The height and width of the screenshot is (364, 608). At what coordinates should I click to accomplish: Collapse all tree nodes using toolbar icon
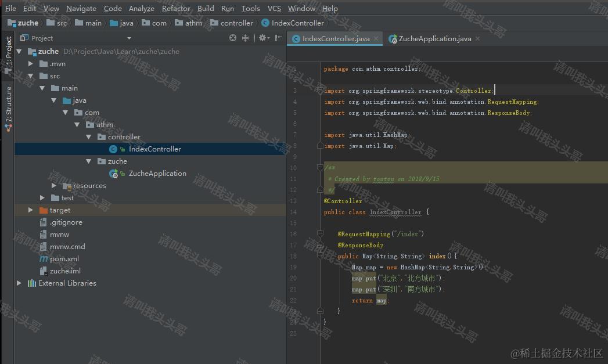(245, 38)
